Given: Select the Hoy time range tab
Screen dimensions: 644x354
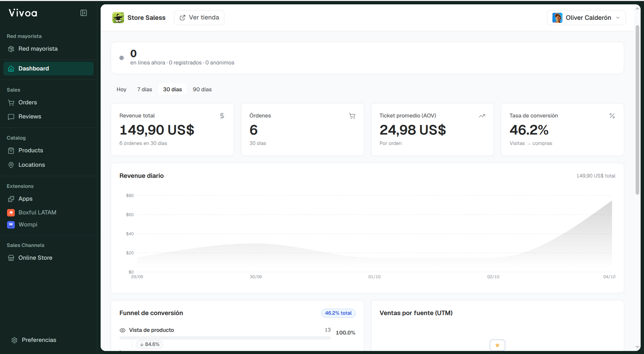Looking at the screenshot, I should (x=121, y=89).
